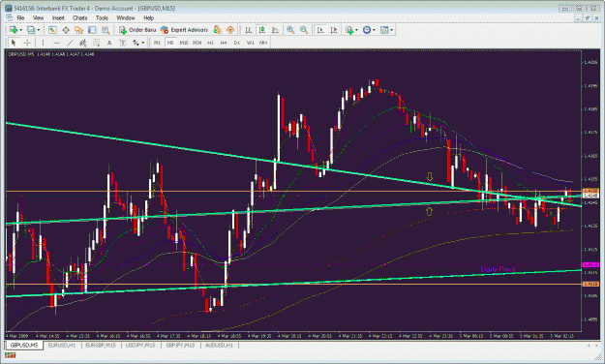Open the Market Watch window icon
Viewport: 605px width, 364px height.
click(x=52, y=30)
